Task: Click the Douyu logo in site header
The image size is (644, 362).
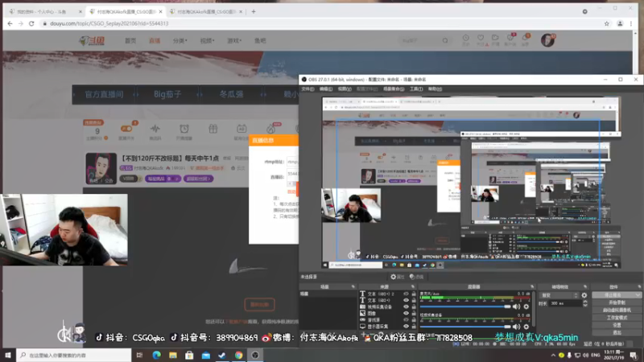Action: pyautogui.click(x=92, y=41)
